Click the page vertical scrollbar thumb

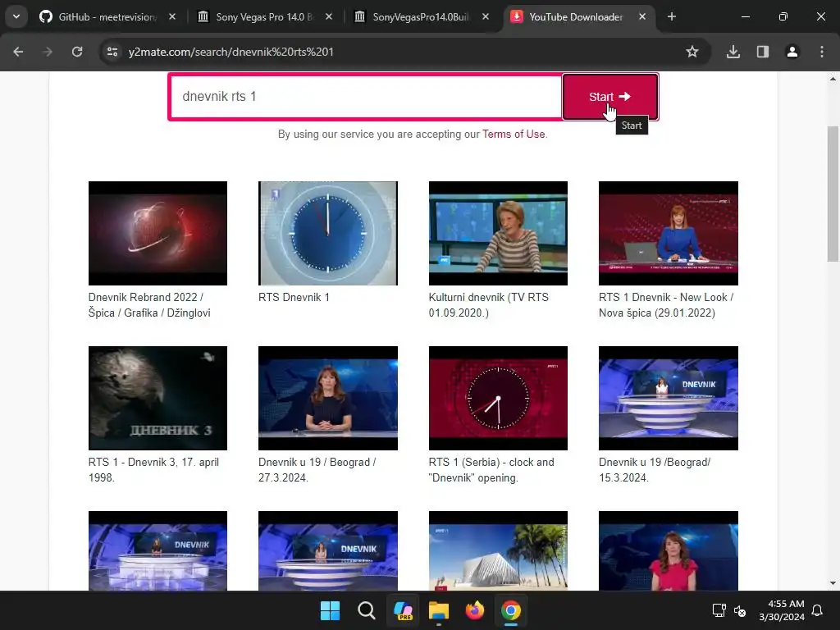(x=833, y=193)
